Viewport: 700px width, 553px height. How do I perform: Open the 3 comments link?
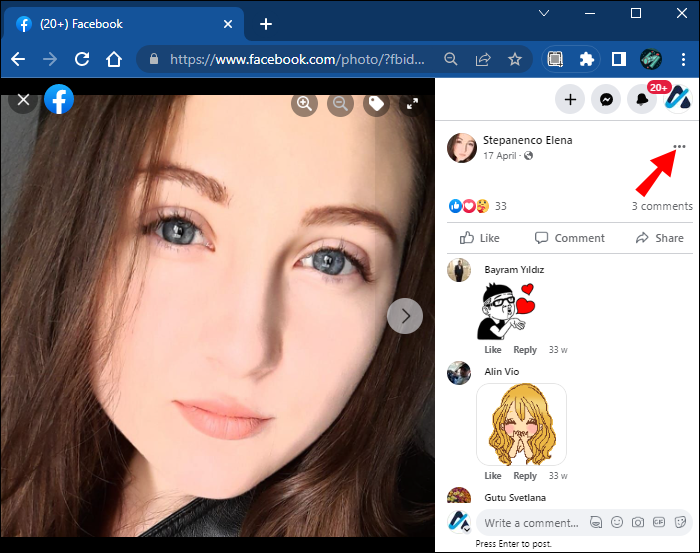click(x=661, y=206)
